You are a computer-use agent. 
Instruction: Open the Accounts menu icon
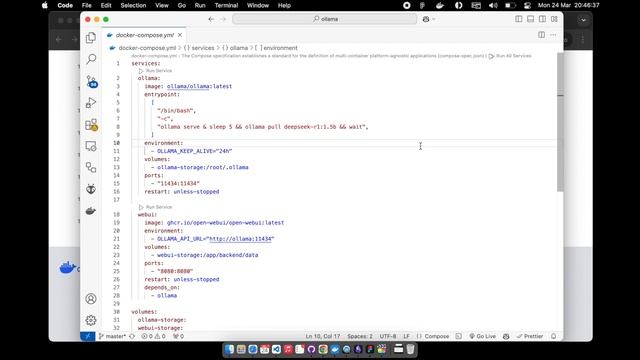[x=91, y=299]
